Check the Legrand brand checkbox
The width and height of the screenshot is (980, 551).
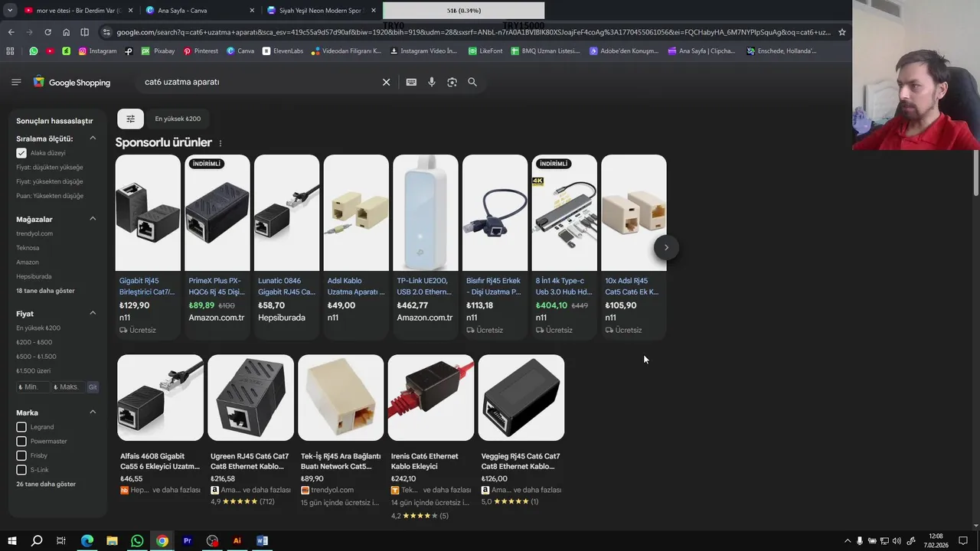click(x=21, y=427)
